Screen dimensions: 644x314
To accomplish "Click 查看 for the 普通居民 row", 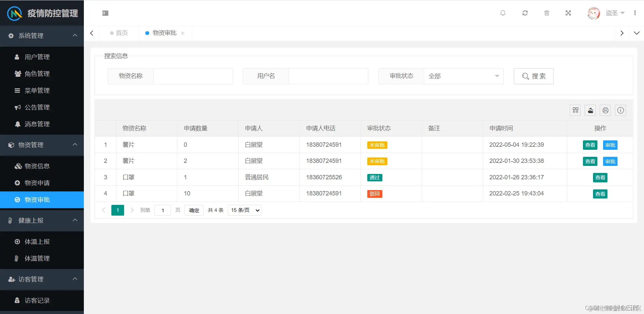I will click(x=600, y=178).
